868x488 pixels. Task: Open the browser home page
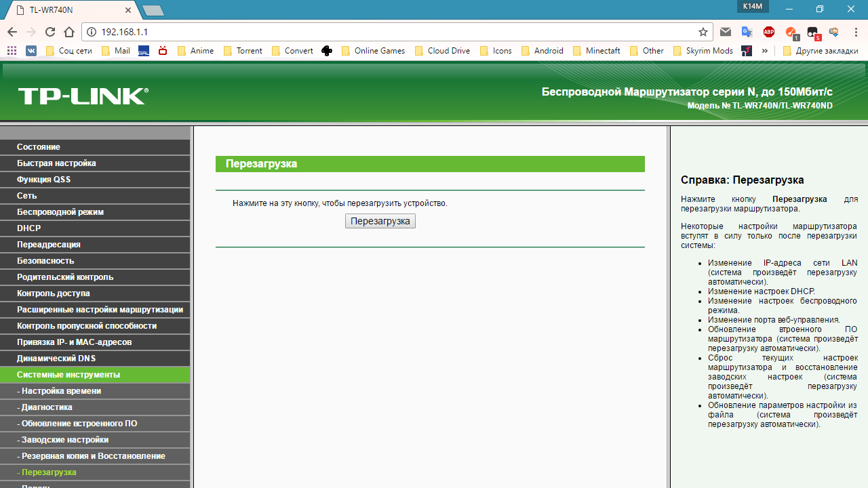coord(69,32)
